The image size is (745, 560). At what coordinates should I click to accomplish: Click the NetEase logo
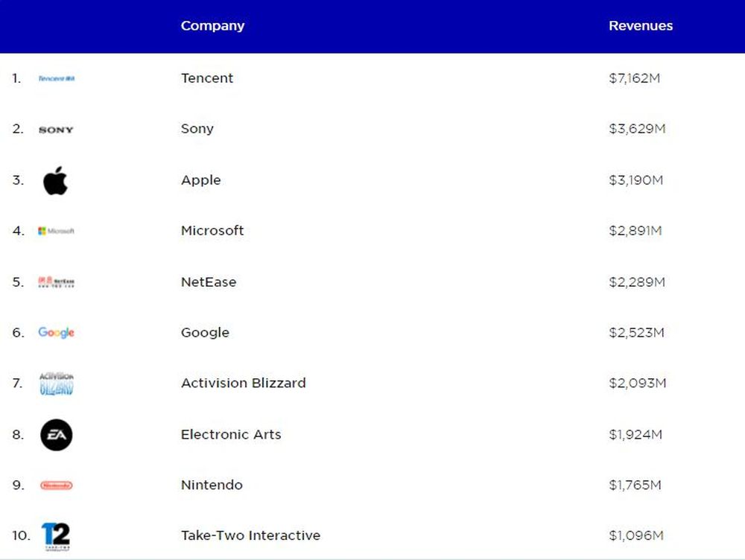tap(56, 282)
